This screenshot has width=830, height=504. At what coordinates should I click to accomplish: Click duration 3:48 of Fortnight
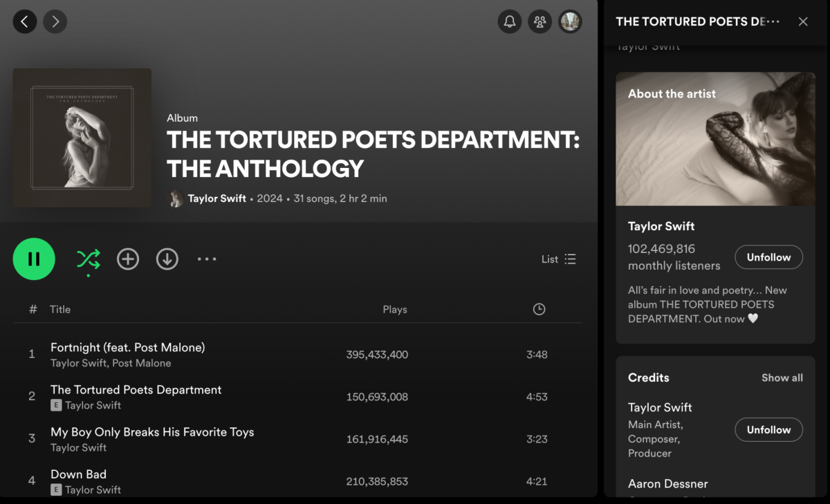coord(537,355)
